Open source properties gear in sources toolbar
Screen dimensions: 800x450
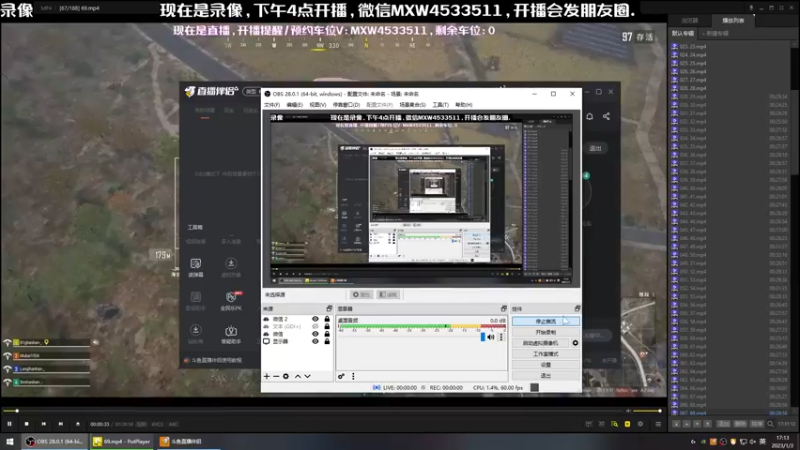(x=286, y=376)
